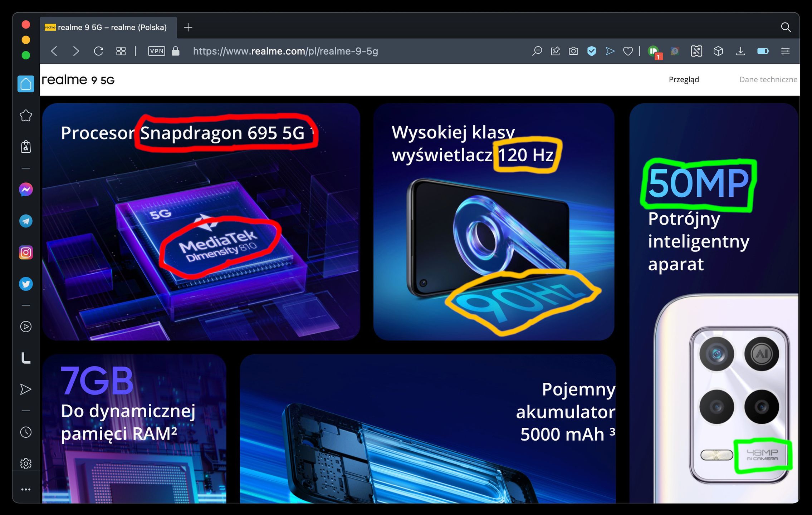This screenshot has height=515, width=812.
Task: Open Instagram from the sidebar
Action: [25, 252]
